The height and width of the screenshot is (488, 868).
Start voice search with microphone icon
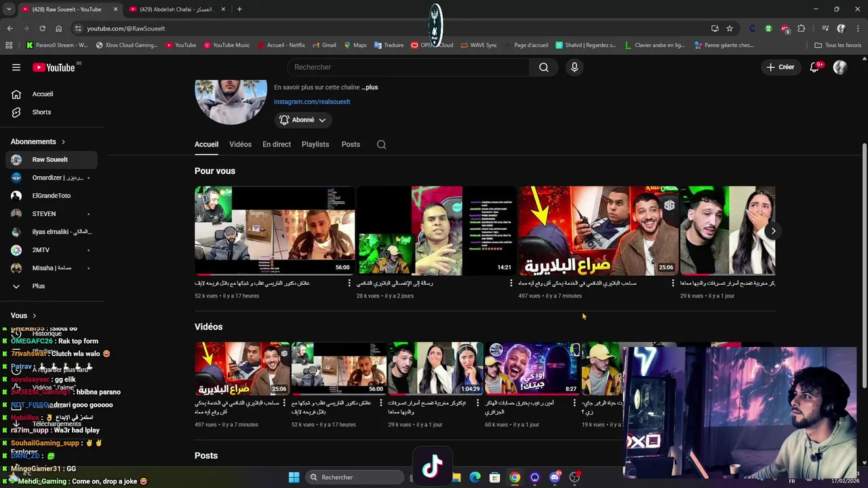(x=574, y=67)
